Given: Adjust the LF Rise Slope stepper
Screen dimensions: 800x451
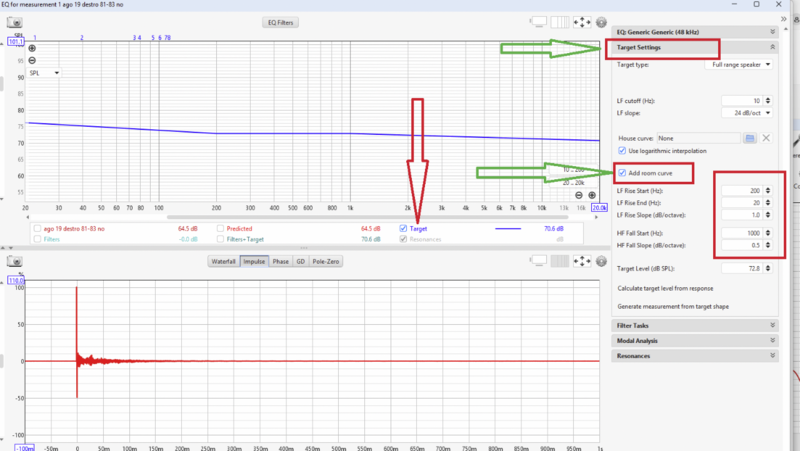Looking at the screenshot, I should (768, 215).
